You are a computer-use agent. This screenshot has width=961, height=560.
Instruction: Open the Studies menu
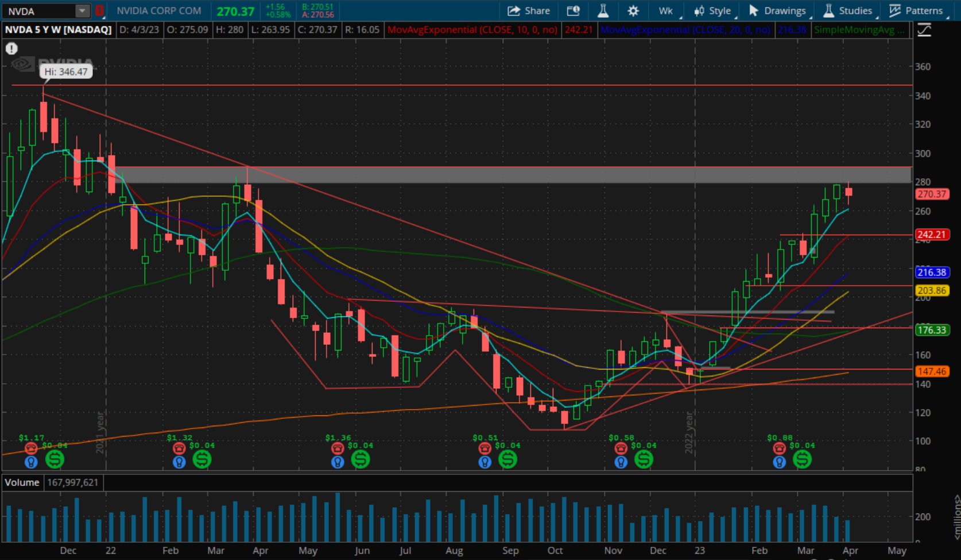point(850,11)
